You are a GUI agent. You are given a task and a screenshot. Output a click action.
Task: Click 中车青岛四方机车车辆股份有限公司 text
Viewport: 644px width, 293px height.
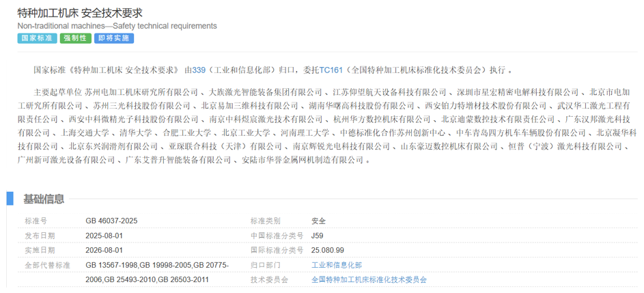(521, 133)
